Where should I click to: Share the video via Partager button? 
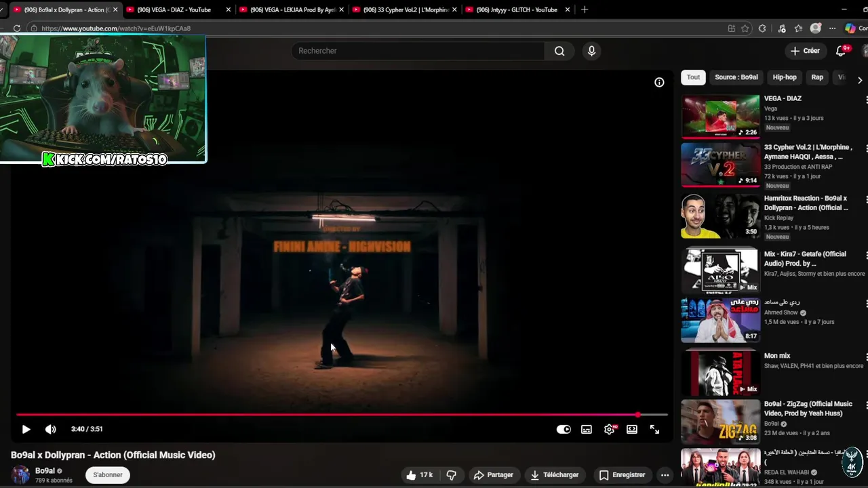pos(493,475)
